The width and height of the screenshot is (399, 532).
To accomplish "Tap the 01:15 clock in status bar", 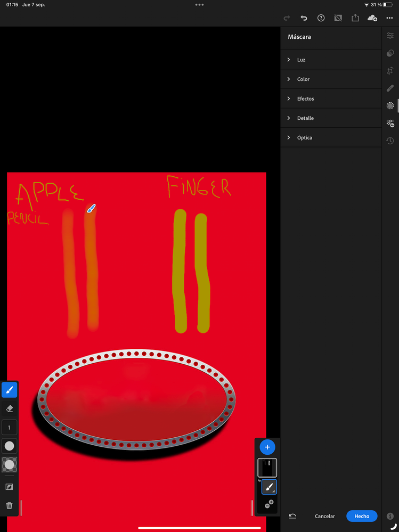I will click(x=12, y=5).
